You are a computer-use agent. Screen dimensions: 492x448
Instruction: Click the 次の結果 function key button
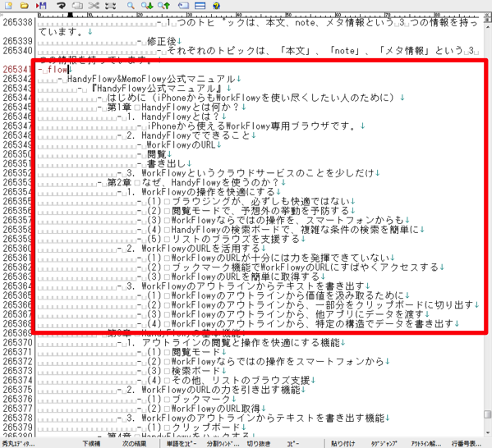coord(135,444)
